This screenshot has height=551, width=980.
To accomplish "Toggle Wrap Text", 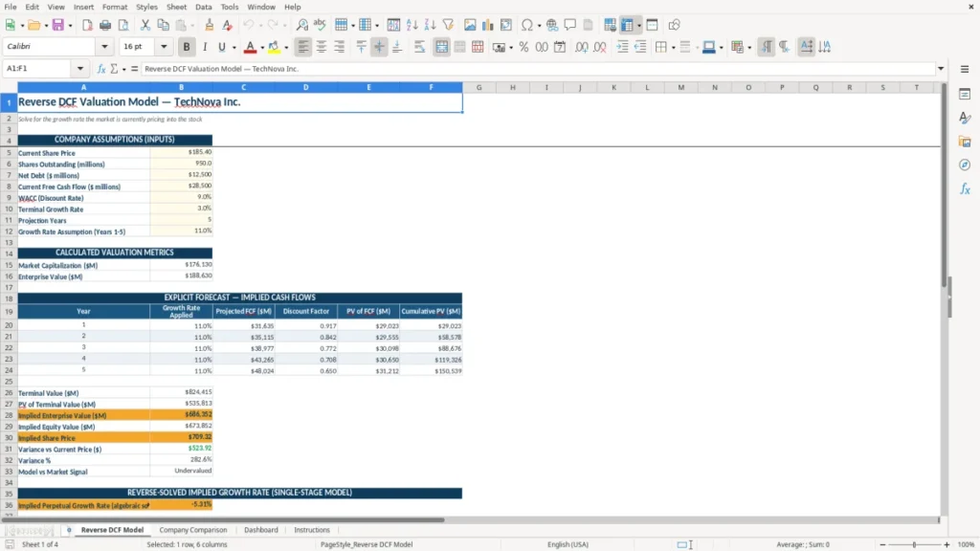I will coord(419,47).
